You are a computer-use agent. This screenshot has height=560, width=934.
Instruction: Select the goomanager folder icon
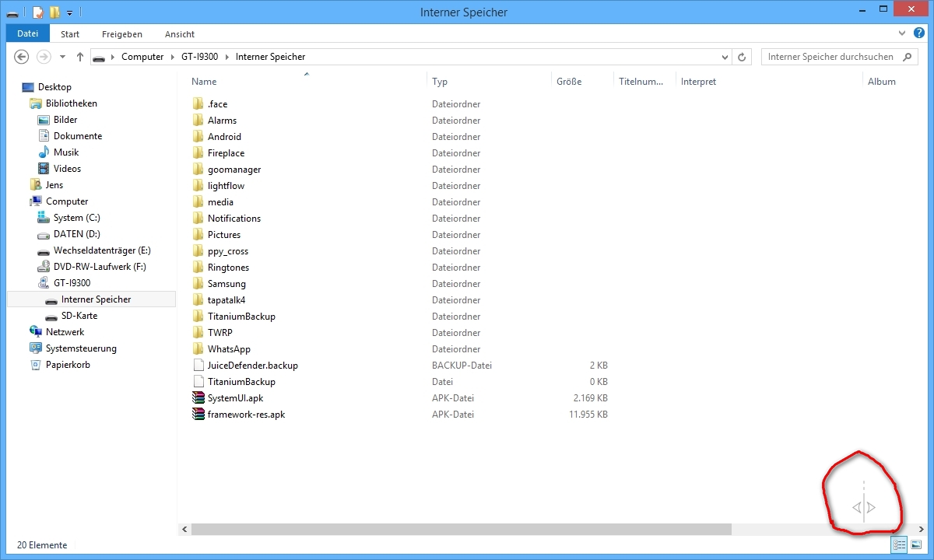pos(198,170)
